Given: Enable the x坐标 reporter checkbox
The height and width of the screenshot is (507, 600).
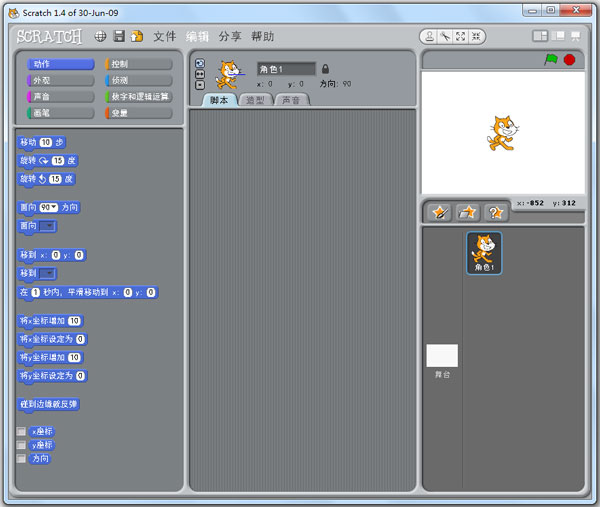Looking at the screenshot, I should coord(21,431).
